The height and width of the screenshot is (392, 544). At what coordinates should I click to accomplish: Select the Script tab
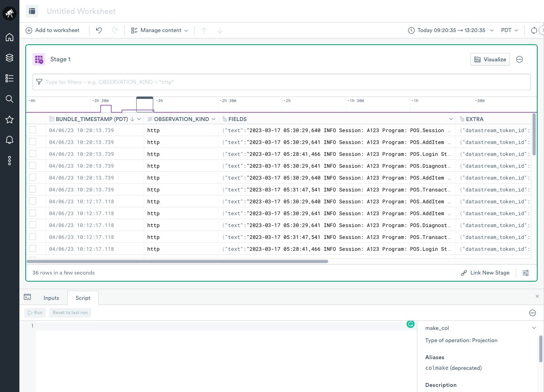click(83, 298)
